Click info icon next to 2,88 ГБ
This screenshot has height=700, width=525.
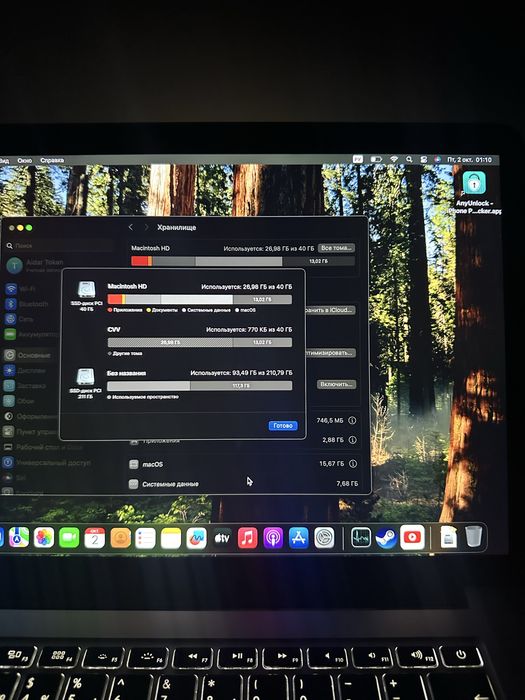352,440
